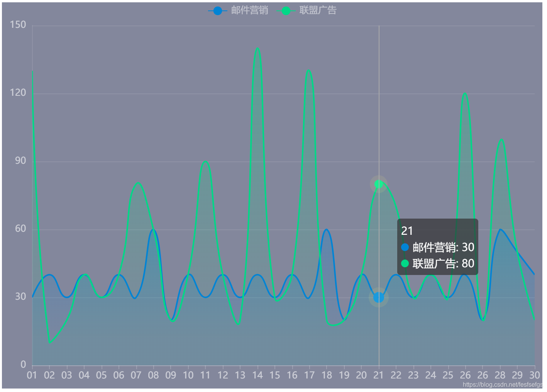Viewport: 547px width, 392px height.
Task: Click x-axis label 12
Action: tap(223, 375)
